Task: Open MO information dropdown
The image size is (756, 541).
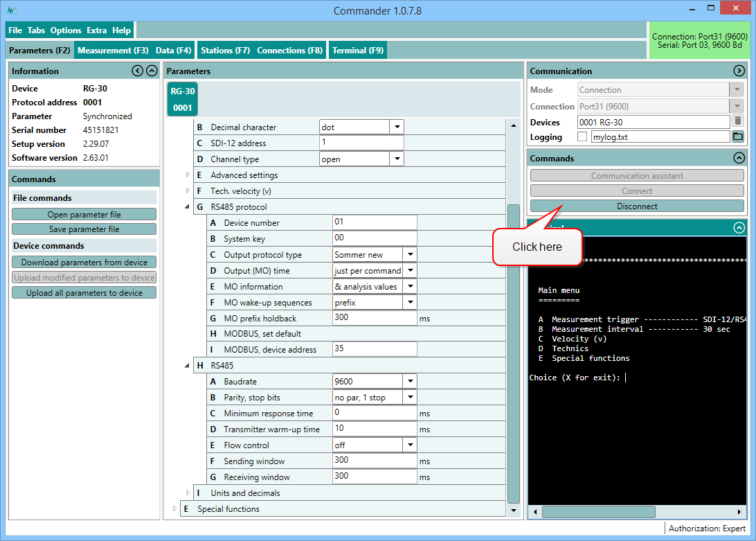Action: pos(411,286)
